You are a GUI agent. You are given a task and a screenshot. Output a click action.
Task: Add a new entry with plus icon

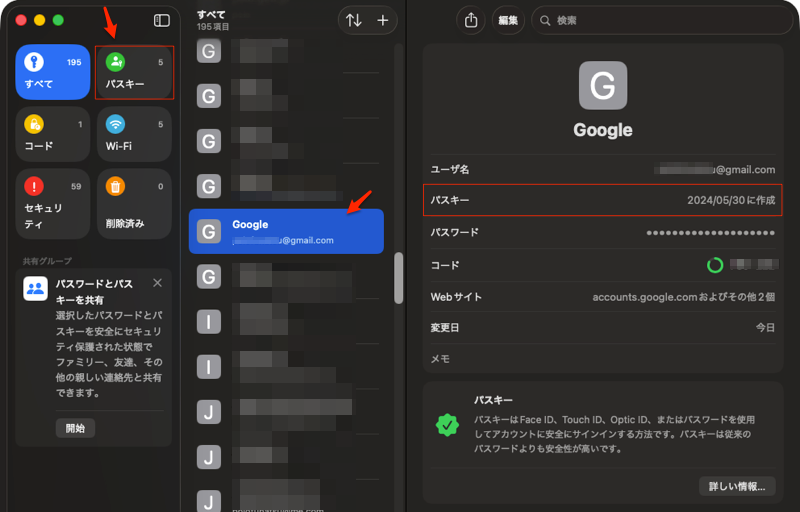pos(383,20)
